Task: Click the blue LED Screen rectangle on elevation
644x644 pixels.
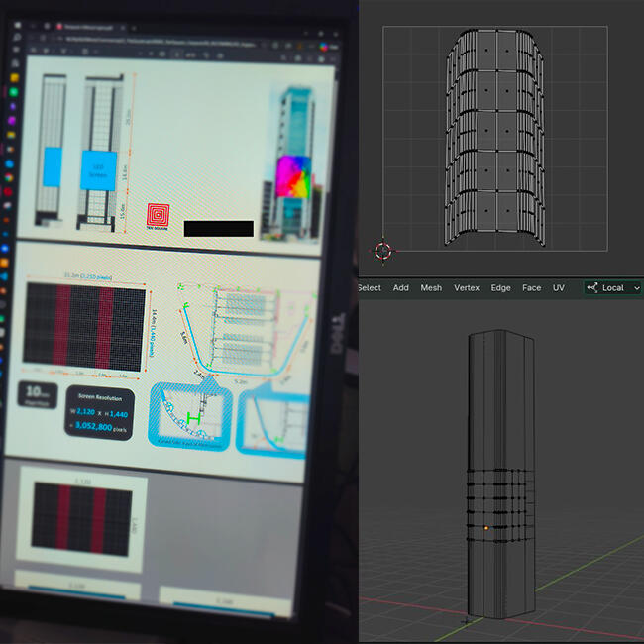Action: point(97,168)
